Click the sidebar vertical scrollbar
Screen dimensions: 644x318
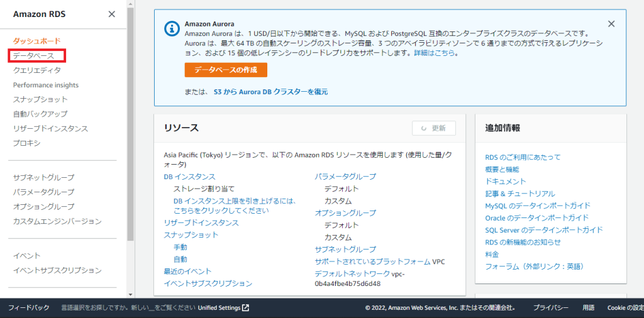click(x=130, y=124)
